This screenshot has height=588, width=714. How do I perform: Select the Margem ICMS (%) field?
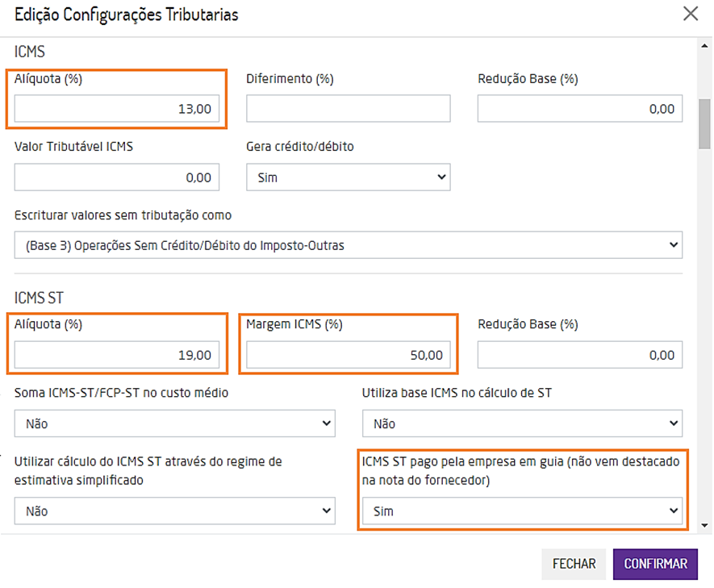[348, 354]
